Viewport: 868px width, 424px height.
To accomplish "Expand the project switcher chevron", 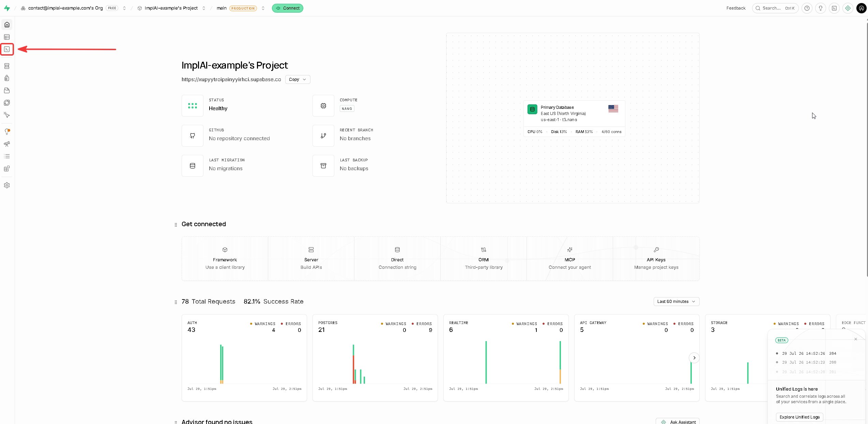I will click(x=204, y=8).
